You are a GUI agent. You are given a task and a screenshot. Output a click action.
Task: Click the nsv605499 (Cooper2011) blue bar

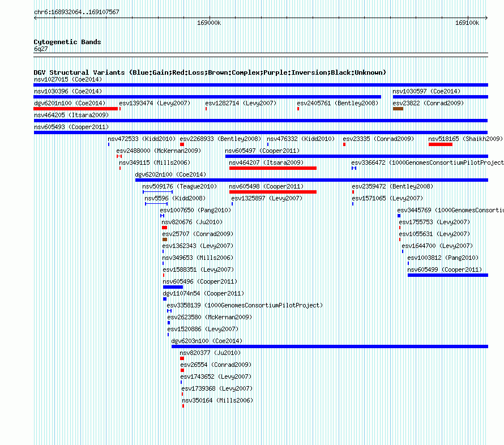click(x=448, y=275)
